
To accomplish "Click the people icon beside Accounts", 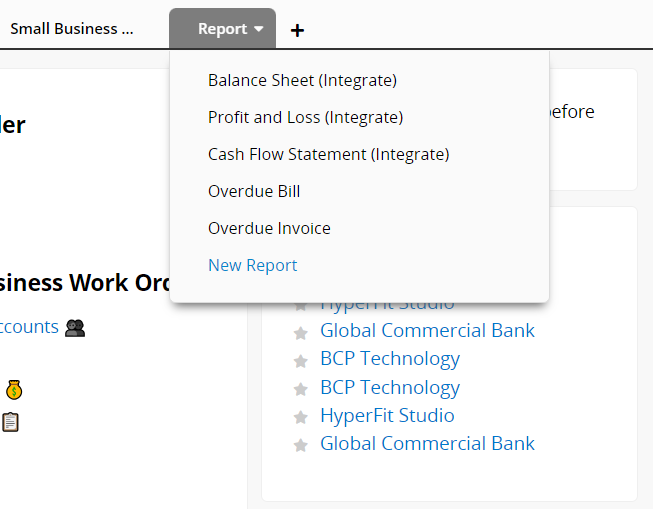I will (75, 328).
